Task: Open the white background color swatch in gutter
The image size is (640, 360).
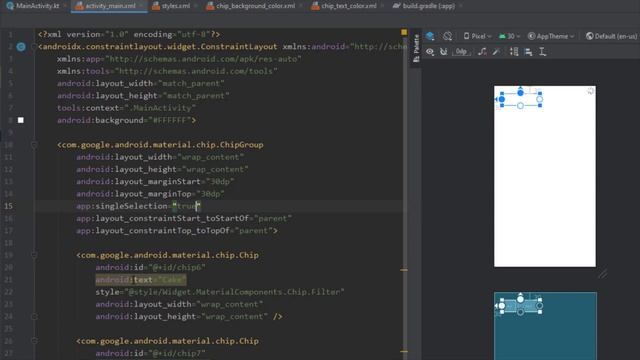Action: (20, 120)
